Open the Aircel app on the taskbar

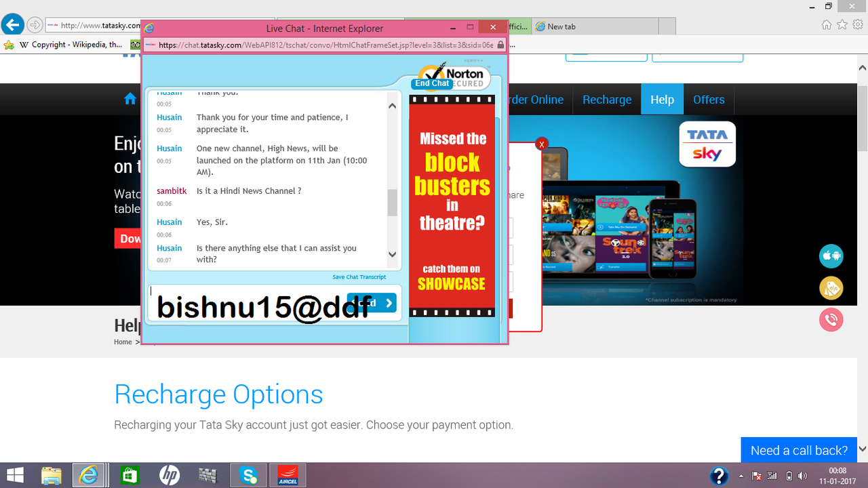[x=288, y=475]
